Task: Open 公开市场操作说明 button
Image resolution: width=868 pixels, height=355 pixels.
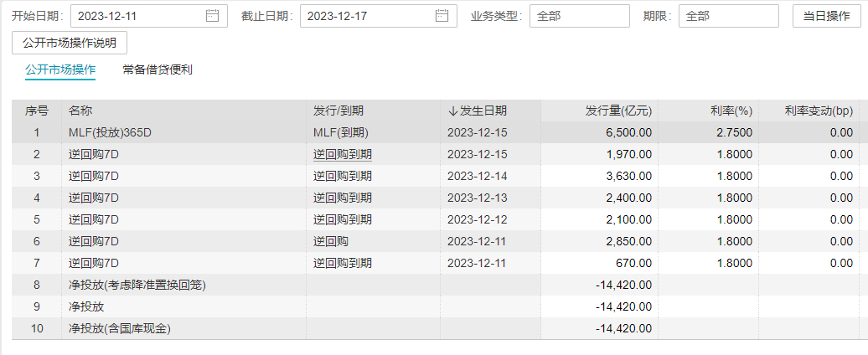Action: [x=70, y=44]
